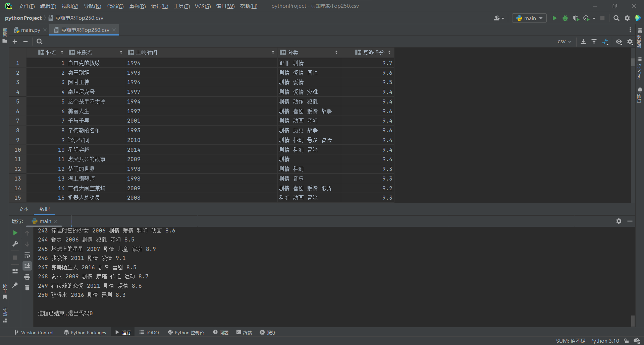
Task: Open the SciView sidebar panel
Action: point(640,68)
